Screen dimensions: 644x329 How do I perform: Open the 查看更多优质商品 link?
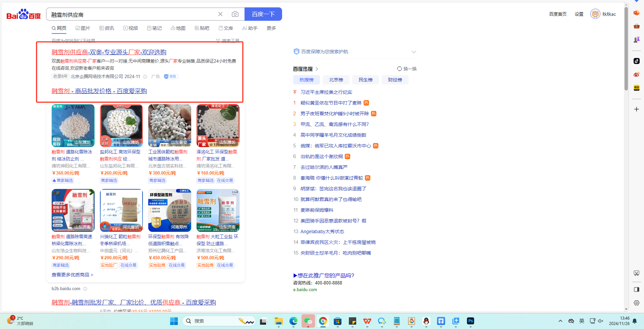tap(72, 275)
